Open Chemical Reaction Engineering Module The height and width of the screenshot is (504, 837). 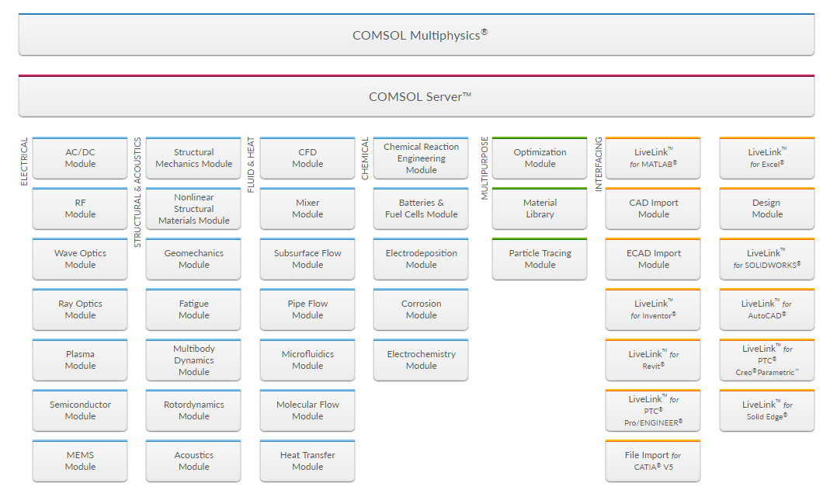(421, 158)
